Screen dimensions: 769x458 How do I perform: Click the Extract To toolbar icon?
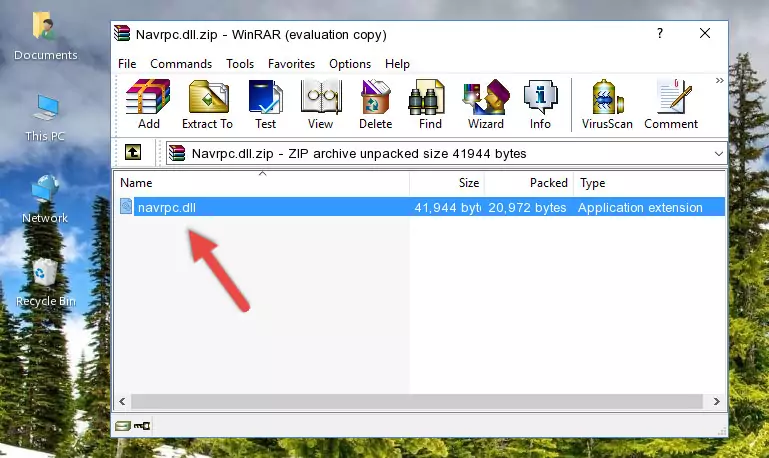coord(207,104)
